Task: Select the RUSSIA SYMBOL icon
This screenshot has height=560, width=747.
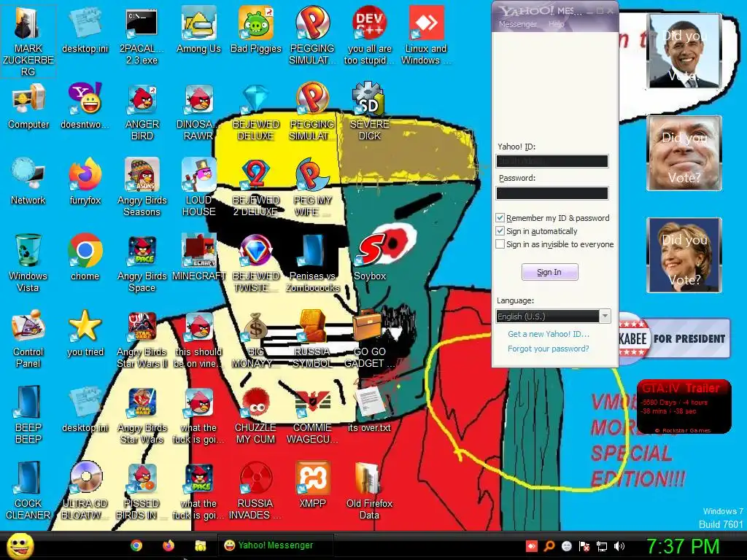Action: click(312, 338)
